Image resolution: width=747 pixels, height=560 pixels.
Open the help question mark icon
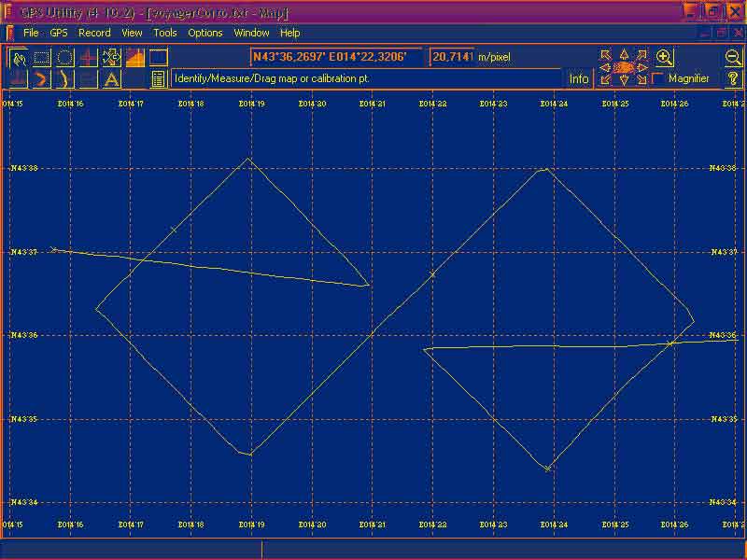(x=733, y=79)
